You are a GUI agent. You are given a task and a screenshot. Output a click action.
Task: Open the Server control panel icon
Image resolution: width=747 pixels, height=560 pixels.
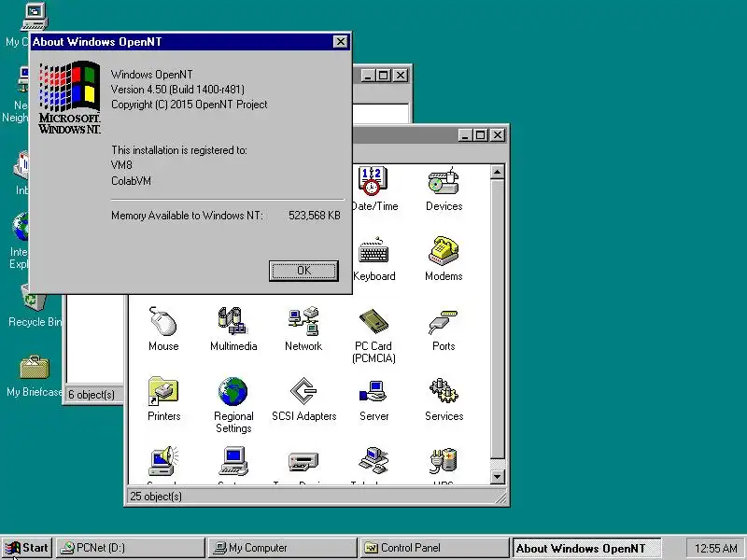[x=373, y=391]
